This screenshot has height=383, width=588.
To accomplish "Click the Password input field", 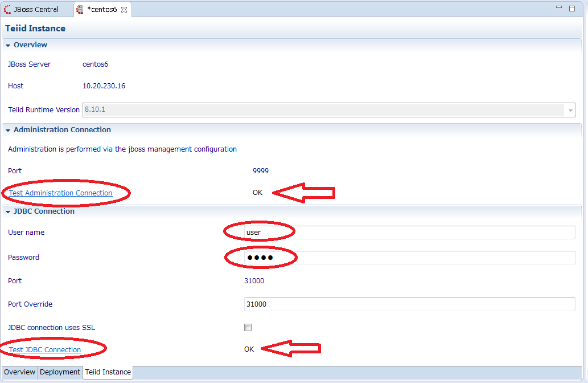I will (x=409, y=258).
